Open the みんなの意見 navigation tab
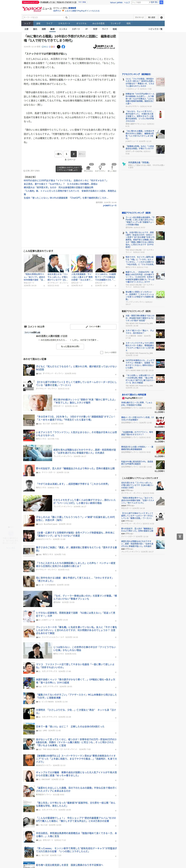 point(99,24)
